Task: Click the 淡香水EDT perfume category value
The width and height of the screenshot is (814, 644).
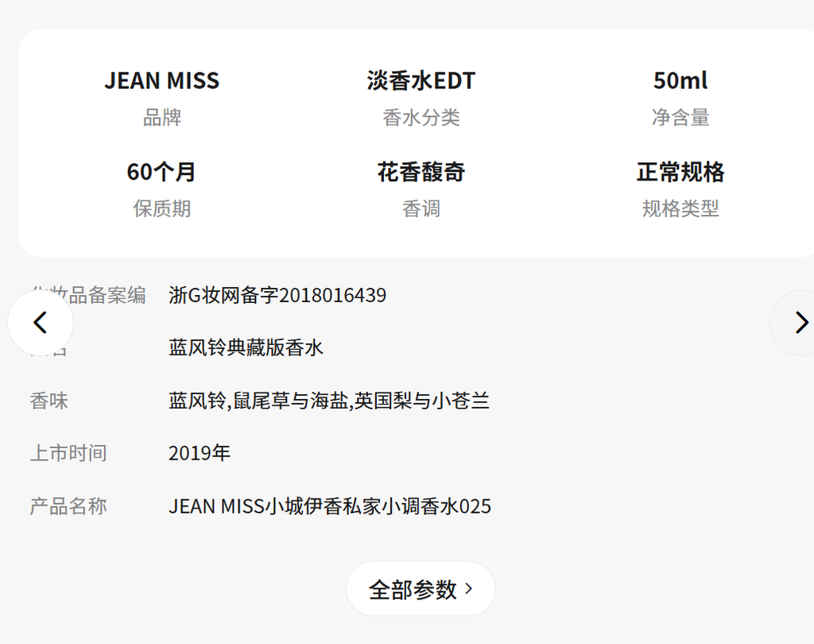Action: (421, 80)
